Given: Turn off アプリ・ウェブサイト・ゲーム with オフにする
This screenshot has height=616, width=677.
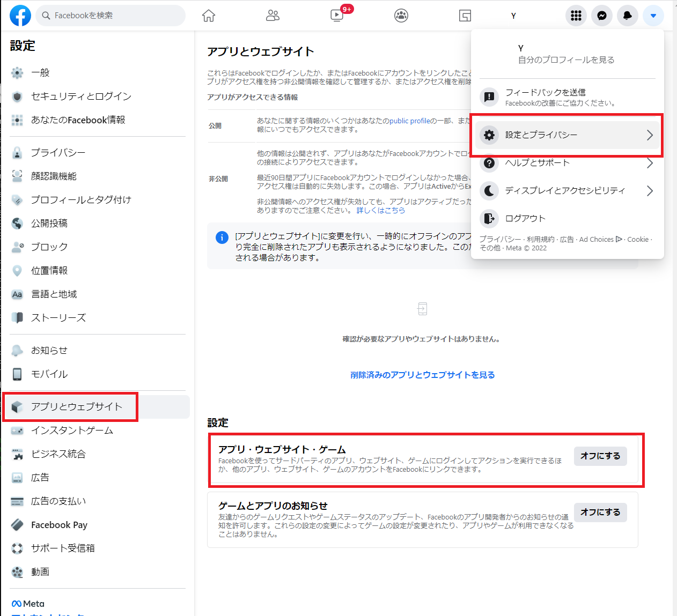Looking at the screenshot, I should (x=600, y=456).
